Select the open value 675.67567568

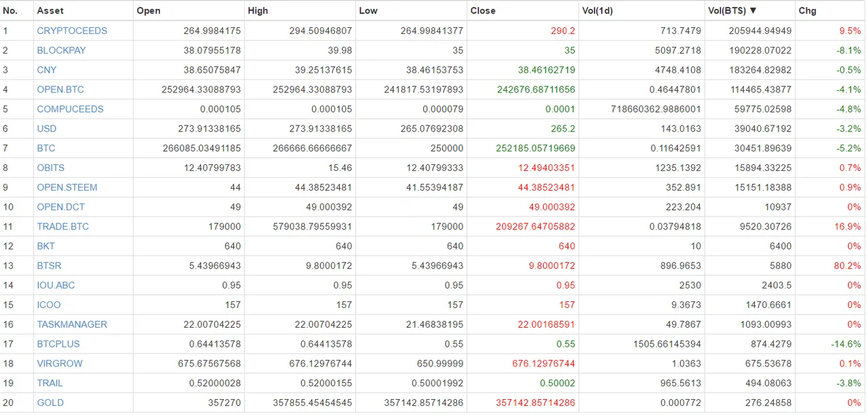click(210, 364)
